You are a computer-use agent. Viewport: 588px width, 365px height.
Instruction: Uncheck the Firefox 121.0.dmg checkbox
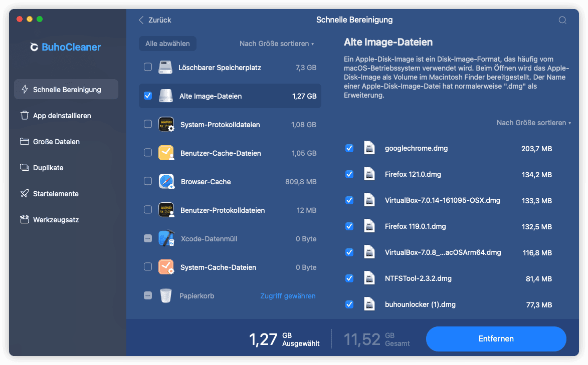tap(349, 174)
